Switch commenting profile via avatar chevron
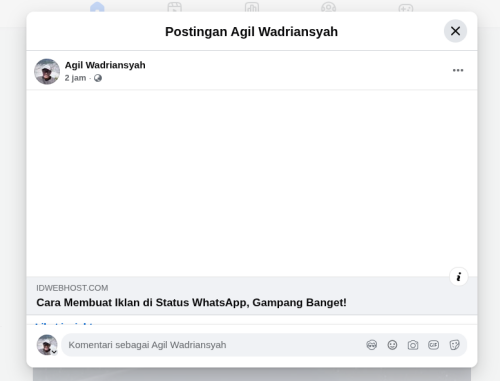The height and width of the screenshot is (381, 500). click(54, 352)
